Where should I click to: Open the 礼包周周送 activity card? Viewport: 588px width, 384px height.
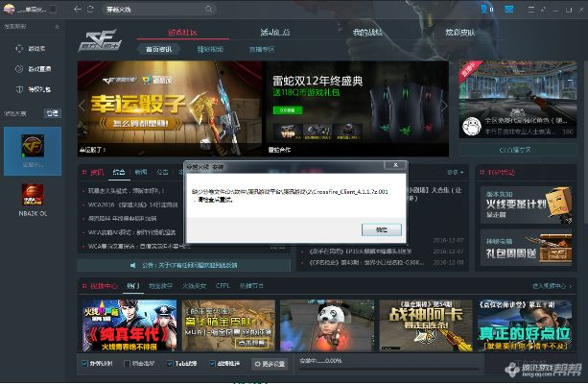[526, 248]
